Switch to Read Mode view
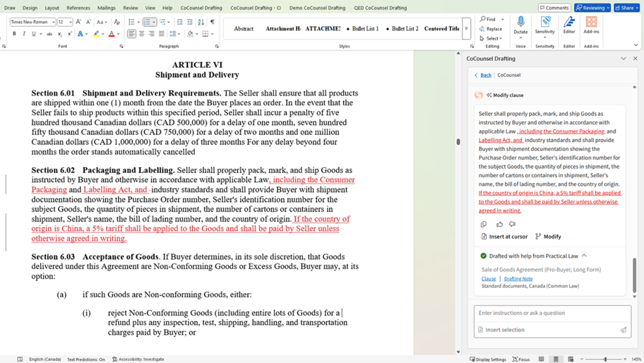644x363 pixels. click(541, 359)
